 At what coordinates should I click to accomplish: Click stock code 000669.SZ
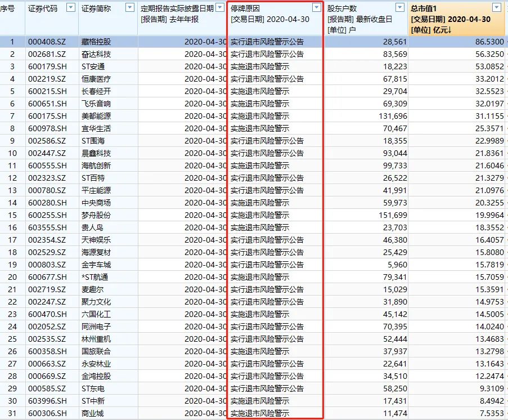coord(47,376)
